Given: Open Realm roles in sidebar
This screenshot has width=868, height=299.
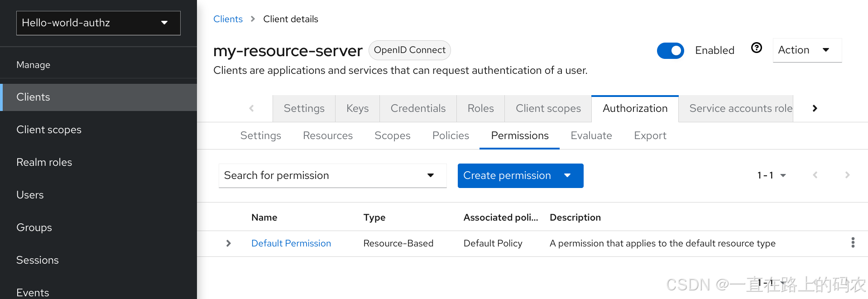Looking at the screenshot, I should click(44, 162).
